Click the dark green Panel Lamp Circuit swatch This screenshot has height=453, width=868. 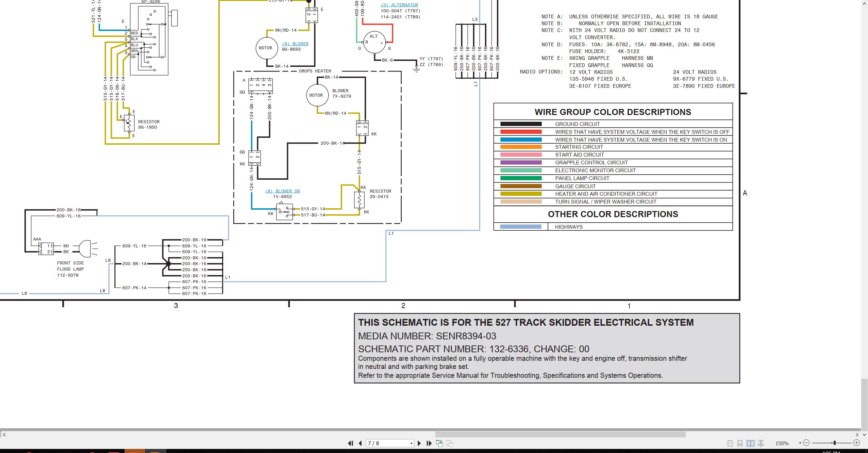(521, 178)
